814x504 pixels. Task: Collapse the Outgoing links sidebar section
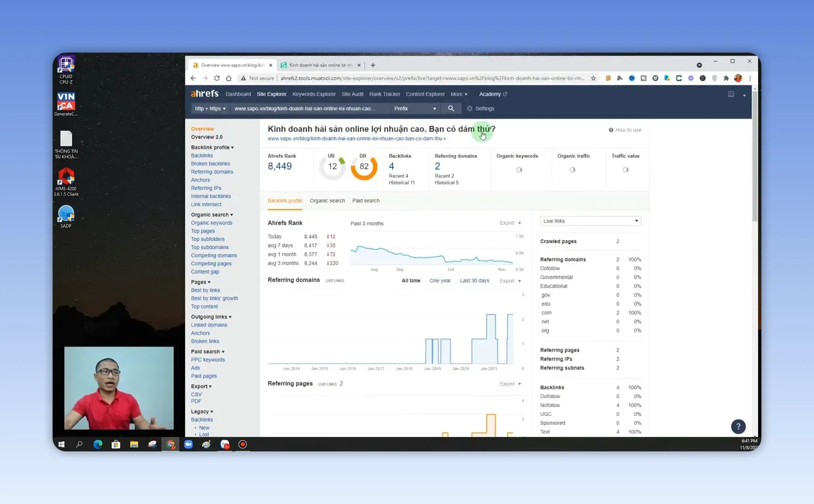point(211,317)
